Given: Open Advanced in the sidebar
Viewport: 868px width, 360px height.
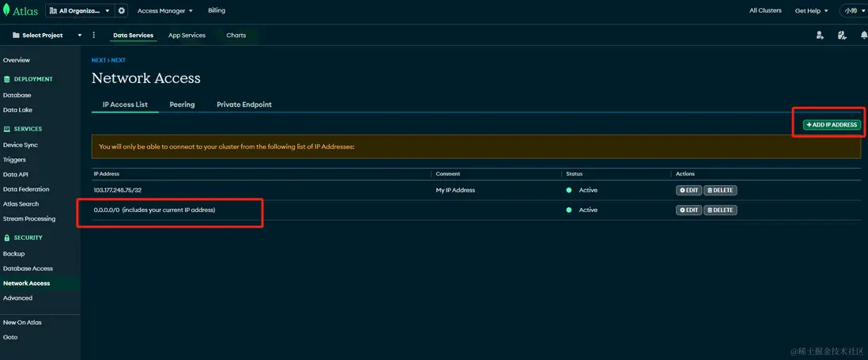Looking at the screenshot, I should coord(17,298).
